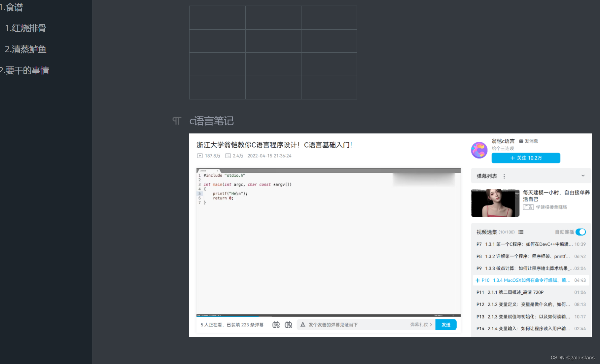Follow the uploader with the 关注 button
Image resolution: width=600 pixels, height=364 pixels.
click(525, 158)
